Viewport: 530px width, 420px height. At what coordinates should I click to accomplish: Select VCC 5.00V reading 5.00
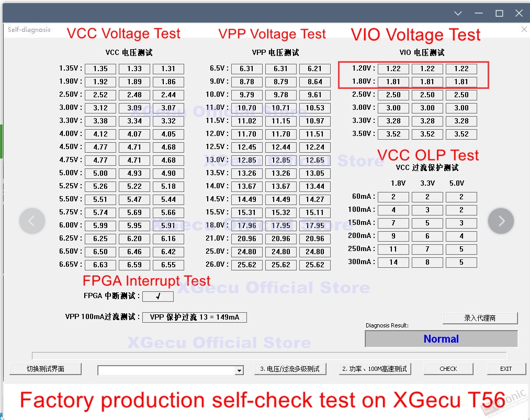pos(100,173)
